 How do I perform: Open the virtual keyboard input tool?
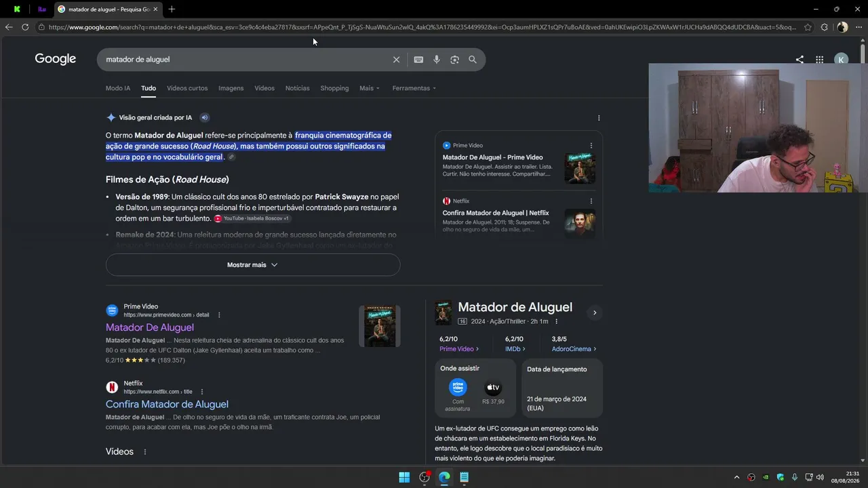pos(418,60)
